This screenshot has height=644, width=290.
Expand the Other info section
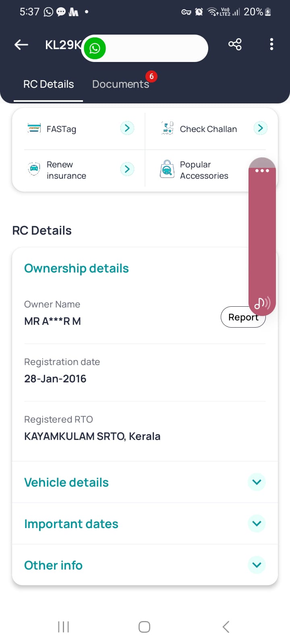point(257,565)
